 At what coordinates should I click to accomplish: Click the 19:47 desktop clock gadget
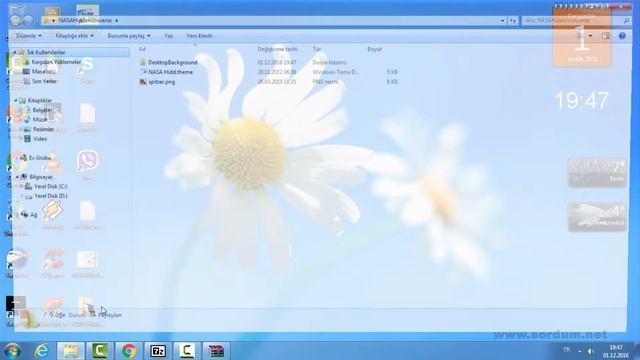tap(581, 100)
